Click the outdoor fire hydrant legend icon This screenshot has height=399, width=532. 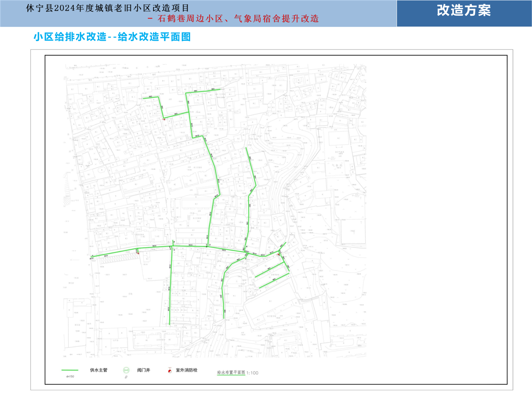pos(169,370)
